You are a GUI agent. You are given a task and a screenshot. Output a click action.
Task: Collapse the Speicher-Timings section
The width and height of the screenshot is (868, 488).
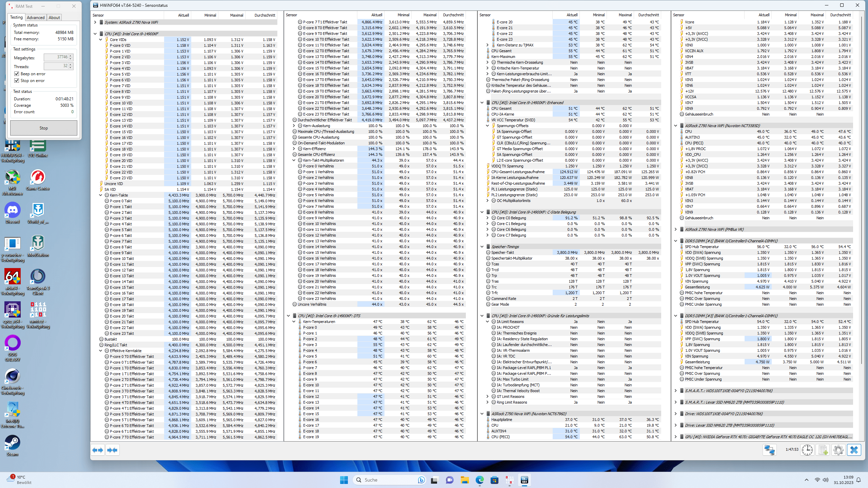point(482,247)
